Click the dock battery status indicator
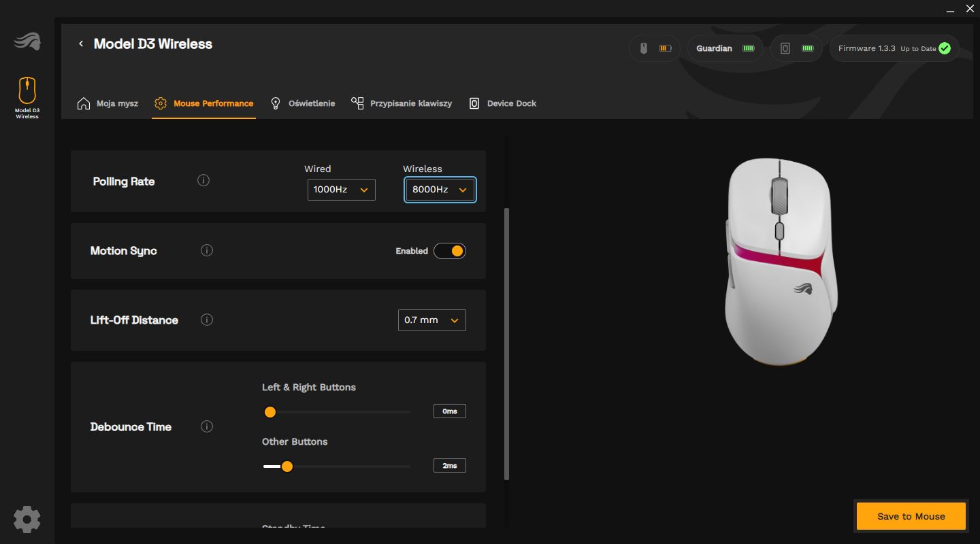 click(x=796, y=49)
